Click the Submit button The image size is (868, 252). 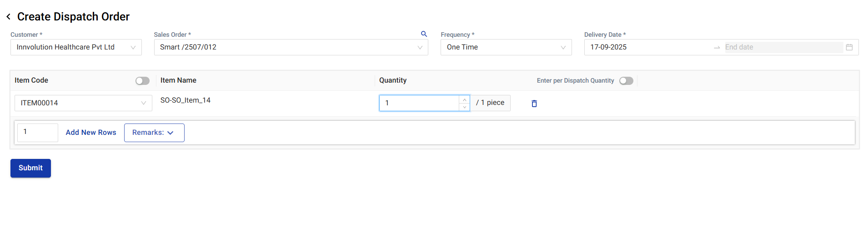[30, 168]
